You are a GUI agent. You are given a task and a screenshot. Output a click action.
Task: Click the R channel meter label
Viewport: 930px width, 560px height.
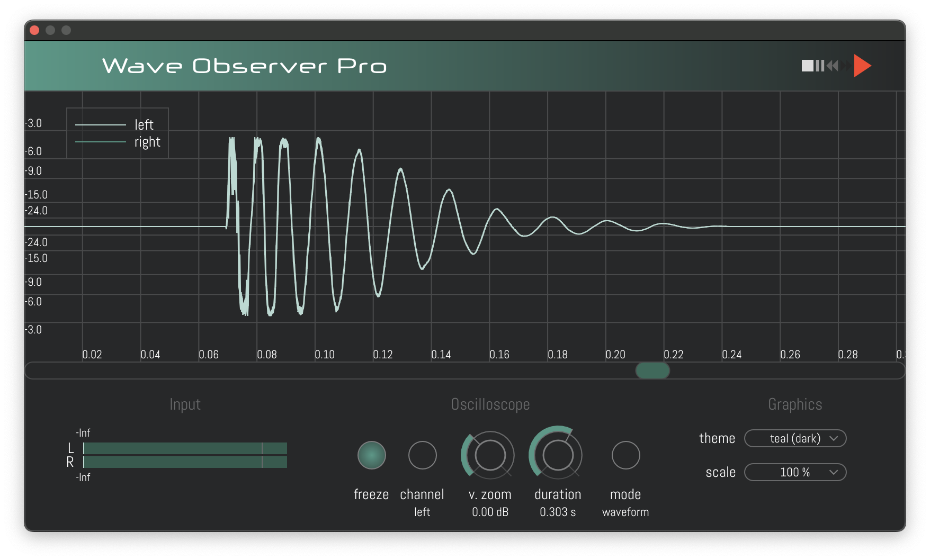[70, 462]
